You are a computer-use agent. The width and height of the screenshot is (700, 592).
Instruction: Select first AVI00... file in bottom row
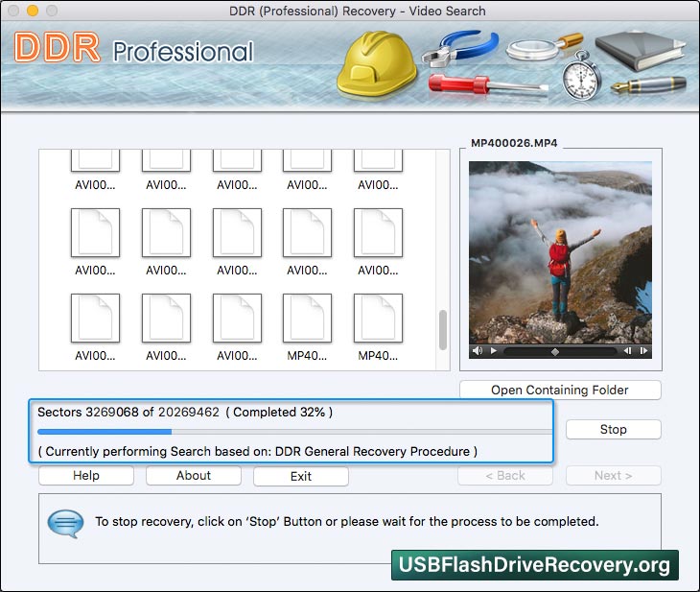click(x=95, y=319)
